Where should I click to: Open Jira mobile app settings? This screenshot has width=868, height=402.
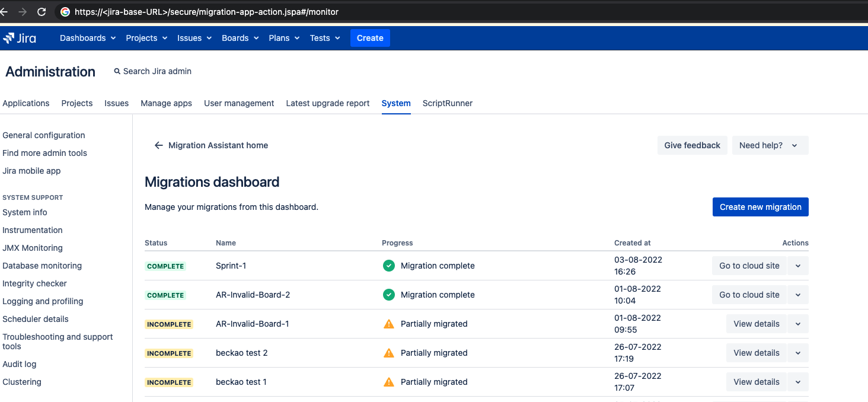31,171
